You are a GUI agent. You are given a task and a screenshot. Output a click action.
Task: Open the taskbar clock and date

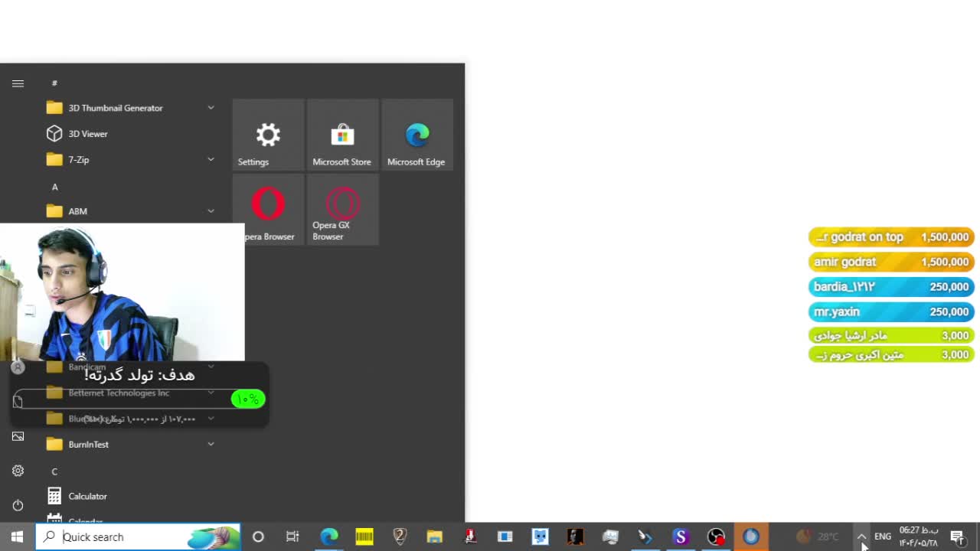pyautogui.click(x=918, y=536)
